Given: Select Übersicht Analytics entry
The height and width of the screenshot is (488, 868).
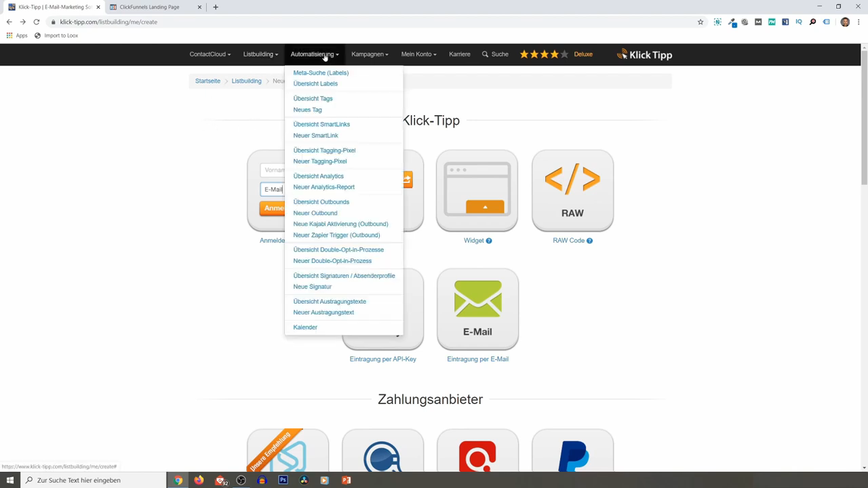Looking at the screenshot, I should [x=318, y=176].
